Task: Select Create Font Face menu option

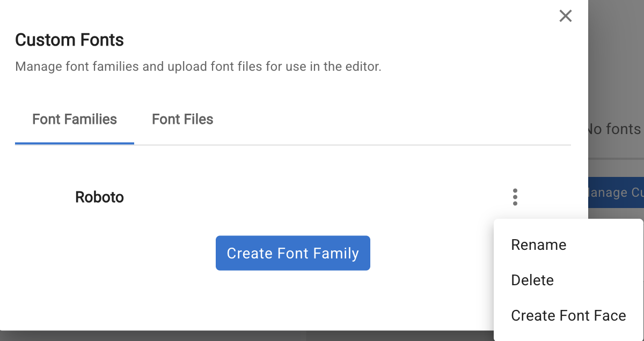Action: (x=568, y=316)
